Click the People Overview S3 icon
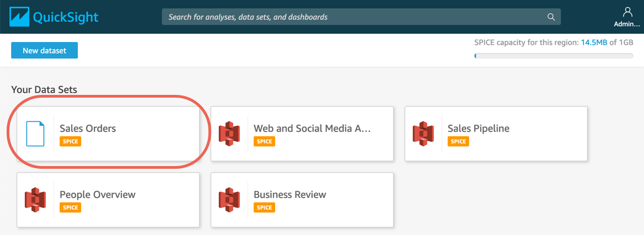Image resolution: width=644 pixels, height=235 pixels. point(35,200)
